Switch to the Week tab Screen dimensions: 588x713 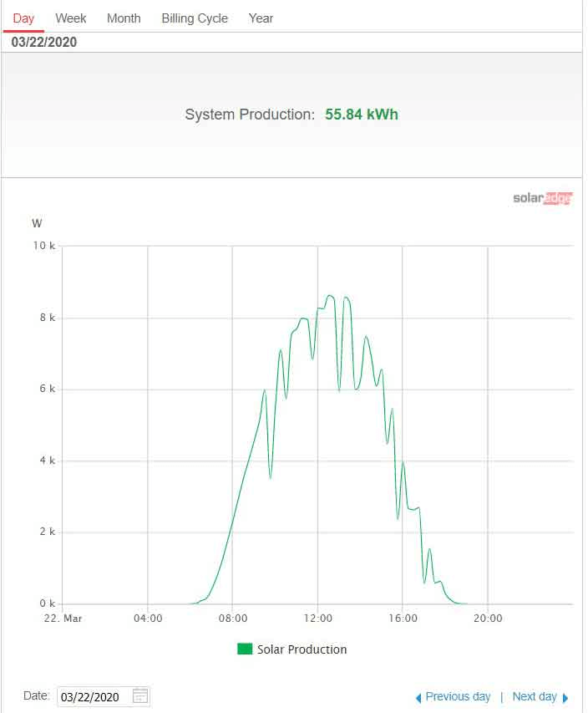coord(71,18)
